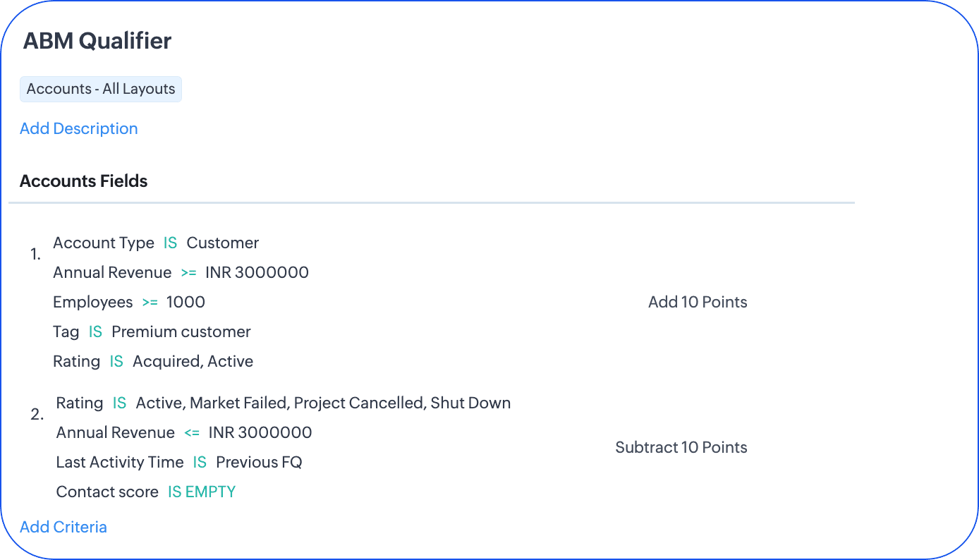Viewport: 979px width, 560px height.
Task: Select the Rating IS Acquired, Active condition
Action: click(153, 361)
